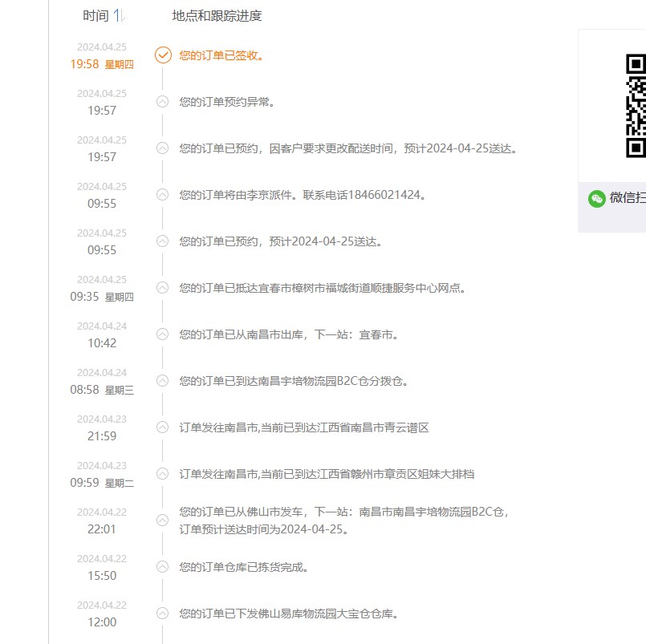Click status icon beside 赣州市章贡区姐妹大排档 entry
The width and height of the screenshot is (646, 644).
[x=163, y=474]
